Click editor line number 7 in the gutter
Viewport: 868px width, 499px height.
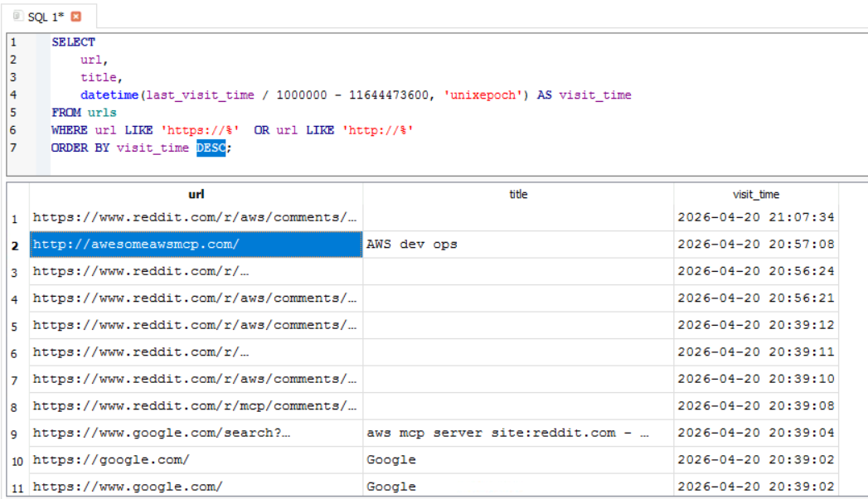[13, 148]
